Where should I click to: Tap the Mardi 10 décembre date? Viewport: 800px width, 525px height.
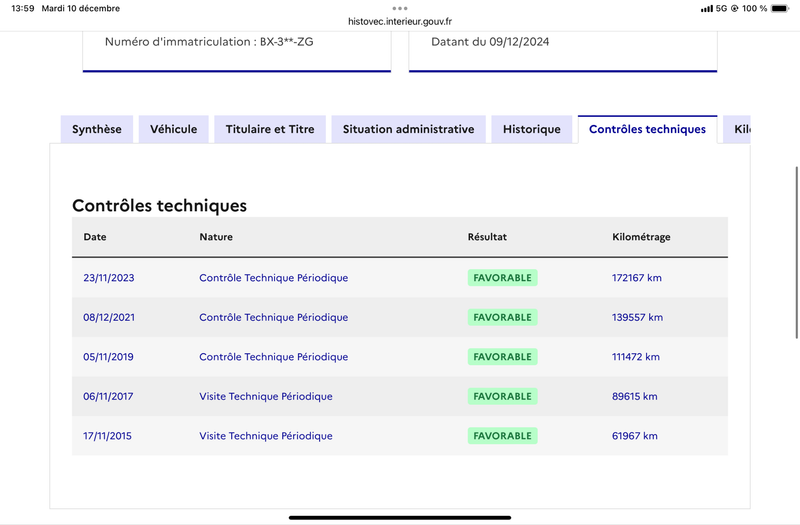(81, 8)
